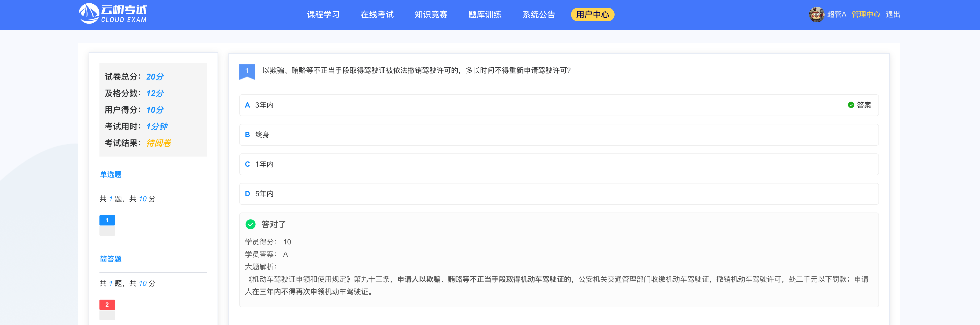Click 共 1 题 summary under 简答题
980x325 pixels.
tap(127, 283)
